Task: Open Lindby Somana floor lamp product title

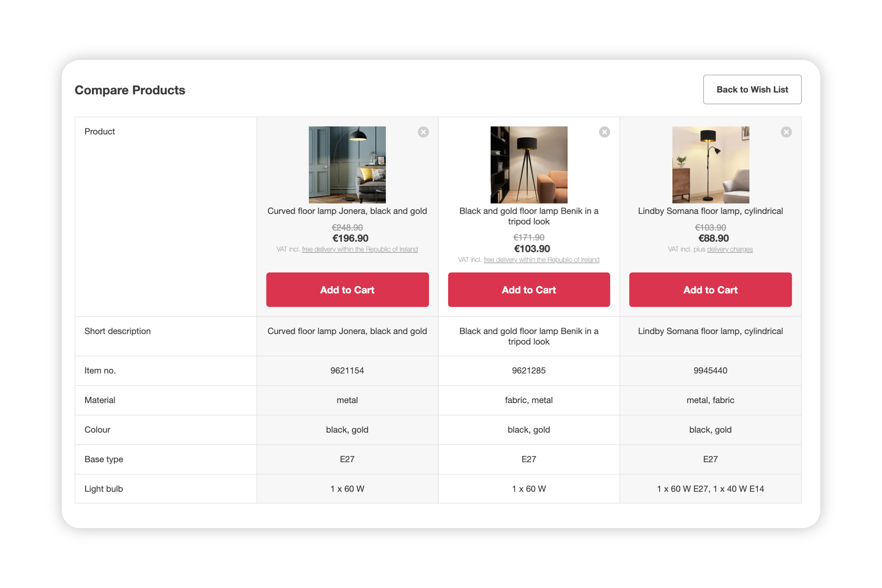Action: click(x=711, y=211)
